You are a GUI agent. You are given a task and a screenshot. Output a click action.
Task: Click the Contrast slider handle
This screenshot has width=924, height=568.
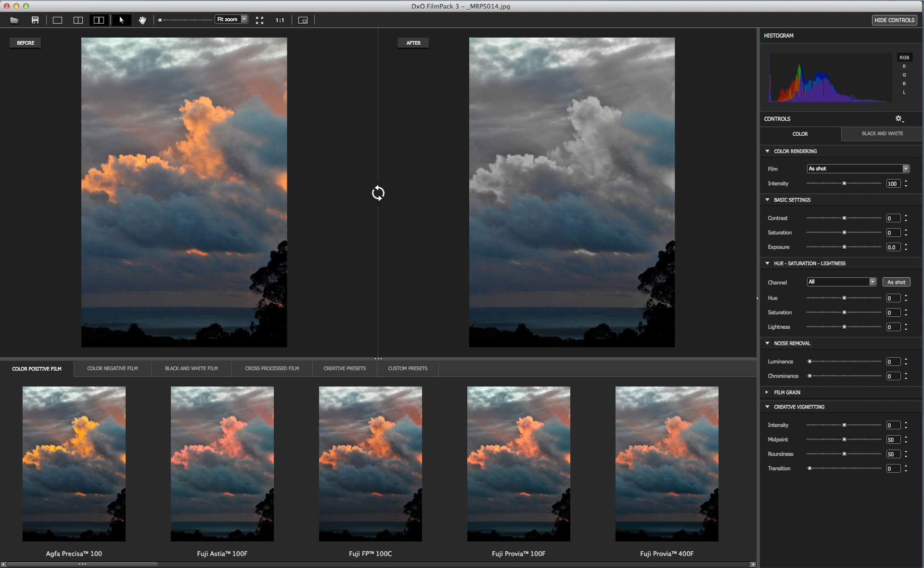coord(844,218)
